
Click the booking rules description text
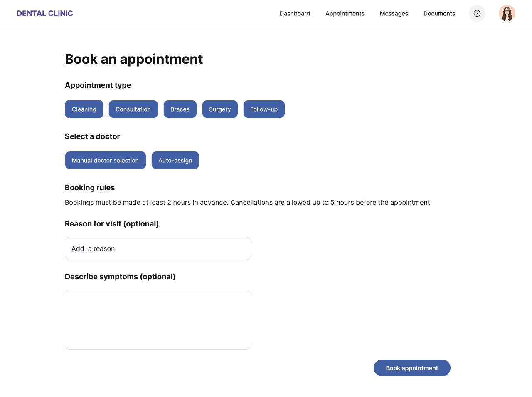tap(248, 203)
